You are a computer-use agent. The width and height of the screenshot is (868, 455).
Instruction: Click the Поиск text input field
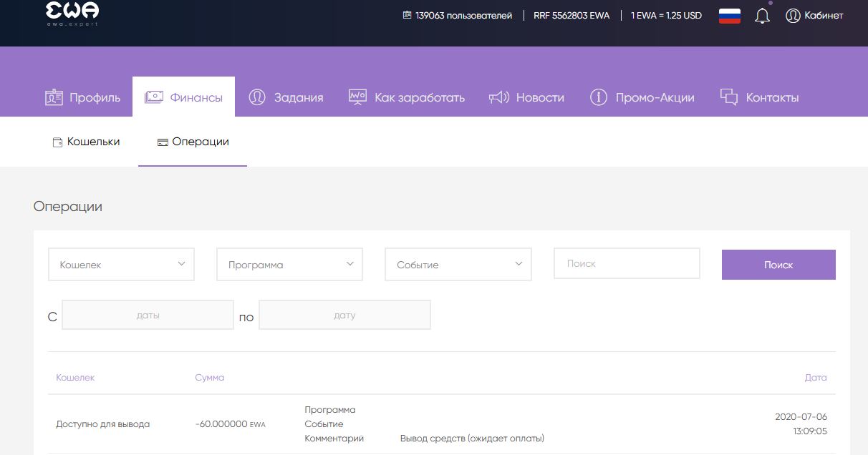(x=626, y=263)
